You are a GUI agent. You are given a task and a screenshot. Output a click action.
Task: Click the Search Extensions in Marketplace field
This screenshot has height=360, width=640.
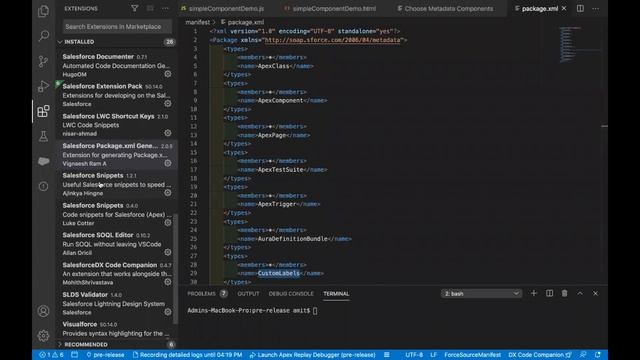click(117, 27)
